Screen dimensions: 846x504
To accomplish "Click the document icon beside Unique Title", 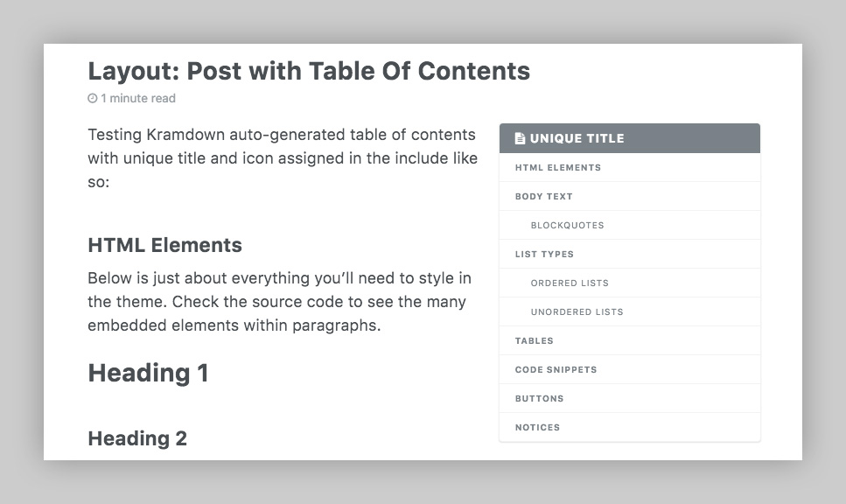I will pyautogui.click(x=520, y=137).
